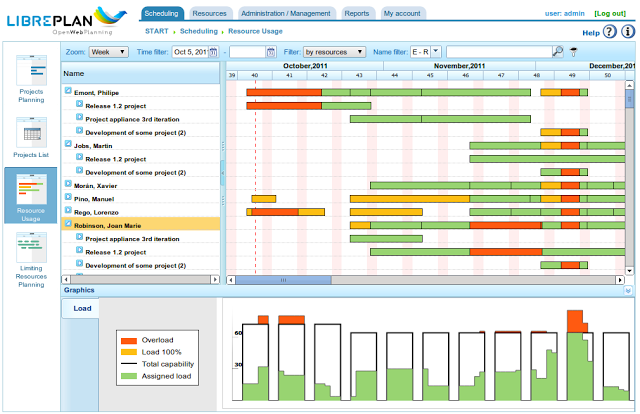Click the Log out link
The image size is (640, 414).
[609, 13]
